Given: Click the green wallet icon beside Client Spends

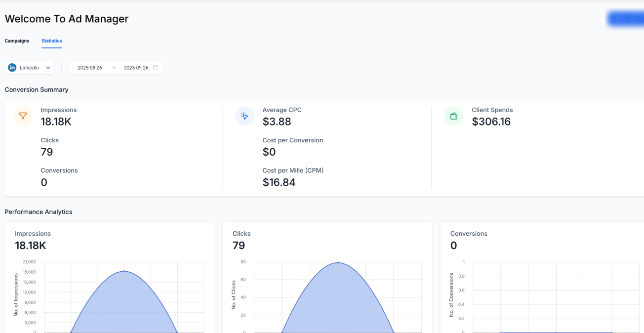Looking at the screenshot, I should 454,116.
